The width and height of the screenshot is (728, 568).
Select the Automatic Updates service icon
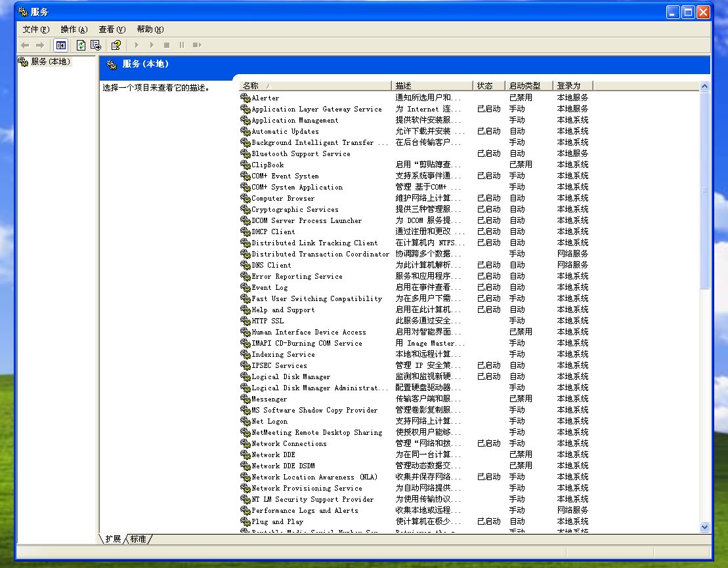pos(245,131)
